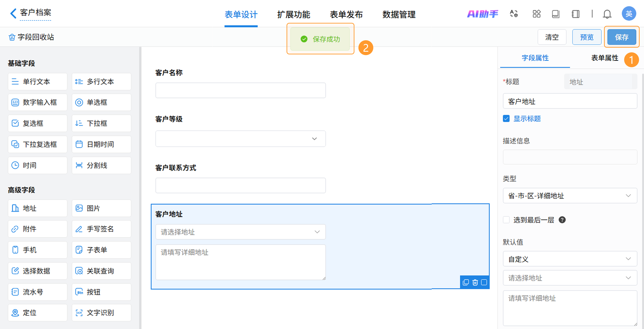644x329 pixels.
Task: Toggle the selection box on 客户地址 field
Action: [484, 282]
